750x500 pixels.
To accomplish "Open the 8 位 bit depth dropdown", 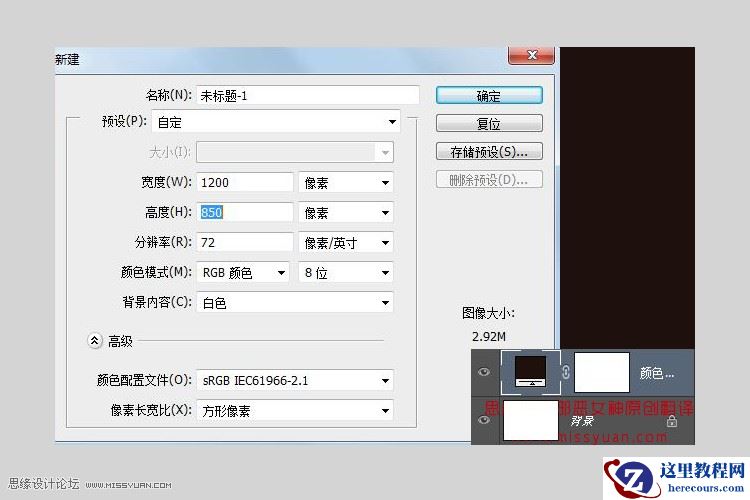I will [346, 273].
